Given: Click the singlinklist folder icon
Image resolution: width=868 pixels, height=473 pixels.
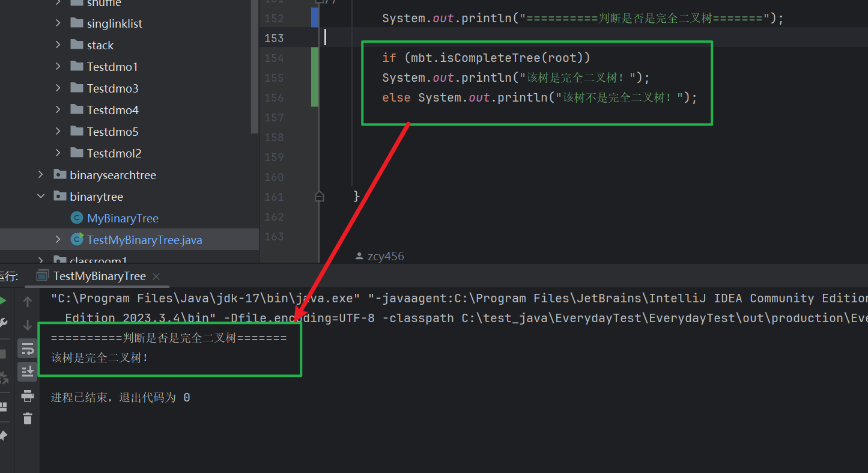Looking at the screenshot, I should pos(76,23).
